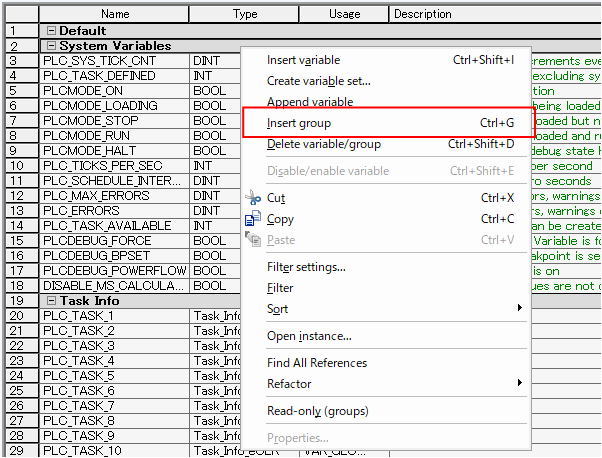Open Filter settings dialog

point(306,267)
